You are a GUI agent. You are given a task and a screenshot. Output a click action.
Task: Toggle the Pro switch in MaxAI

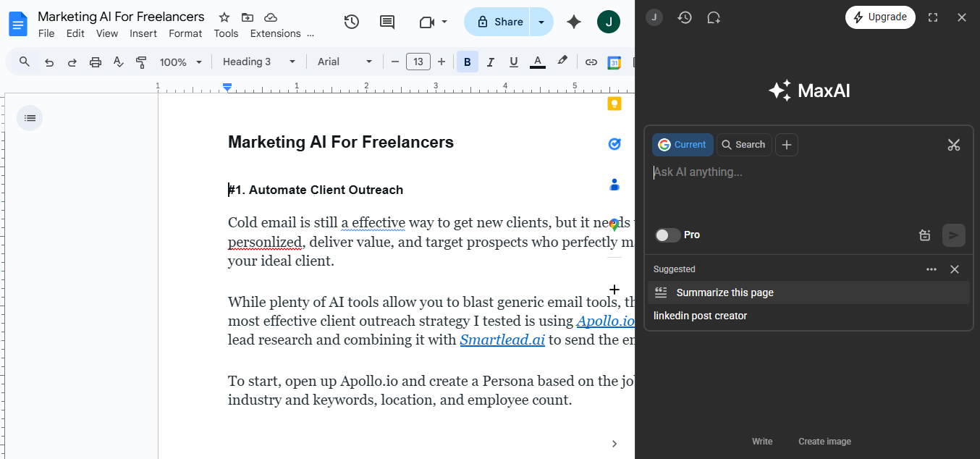667,235
